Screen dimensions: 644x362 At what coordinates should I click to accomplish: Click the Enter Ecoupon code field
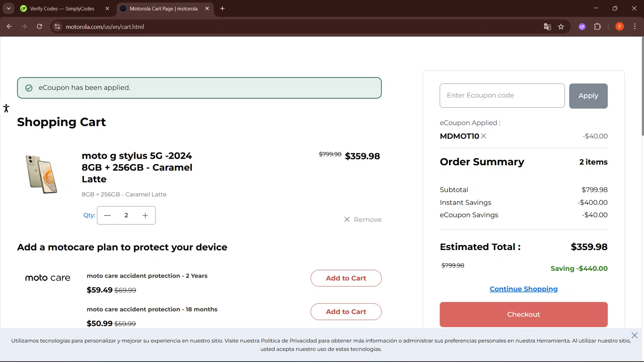click(502, 96)
